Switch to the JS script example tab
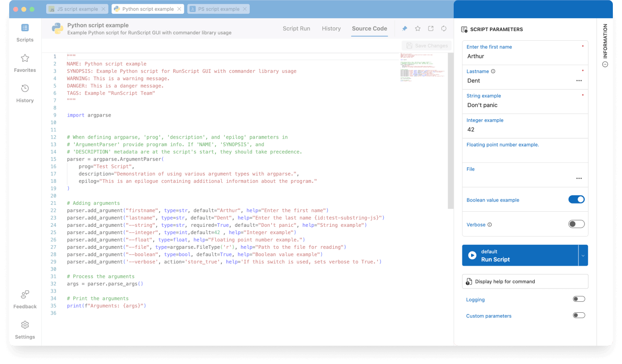Image resolution: width=622 pixels, height=364 pixels. point(77,9)
